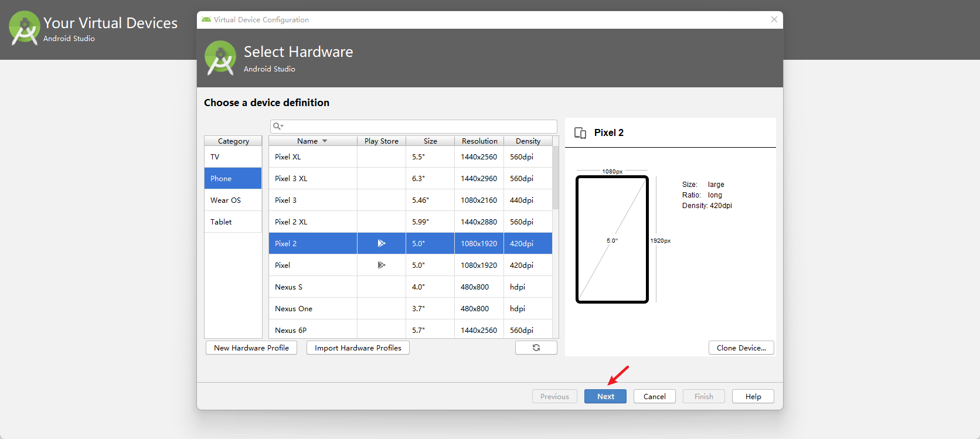This screenshot has height=439, width=980.
Task: Select the Pixel 3 device row
Action: pyautogui.click(x=410, y=200)
